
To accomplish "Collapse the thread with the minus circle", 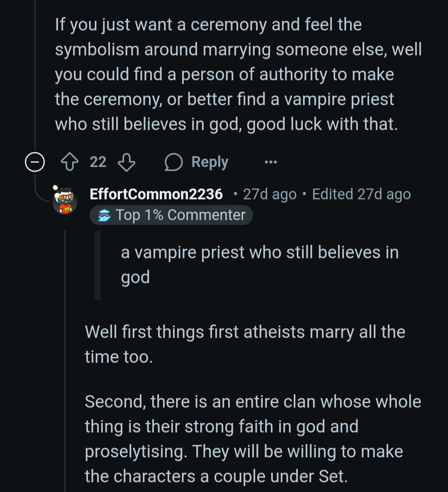I will tap(34, 162).
